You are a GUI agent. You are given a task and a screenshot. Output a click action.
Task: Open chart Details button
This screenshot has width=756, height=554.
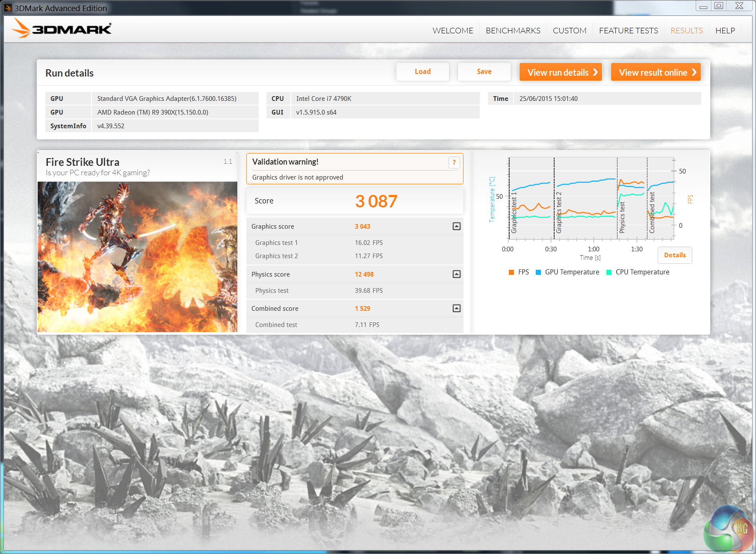pos(674,255)
